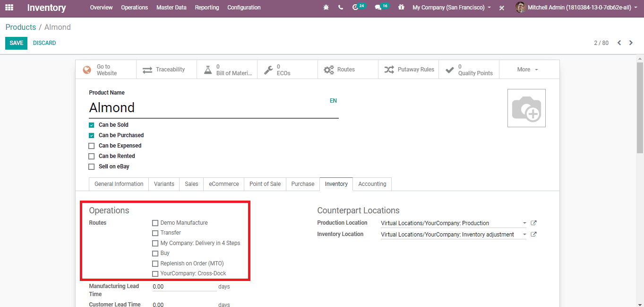
Task: Open Production Location dropdown arrow
Action: (x=524, y=223)
